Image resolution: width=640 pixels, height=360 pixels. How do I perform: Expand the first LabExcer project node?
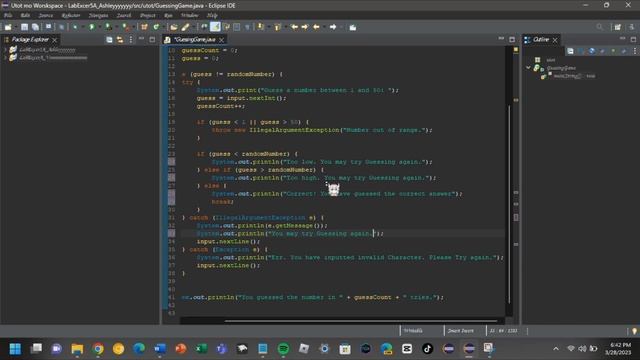tap(5, 49)
